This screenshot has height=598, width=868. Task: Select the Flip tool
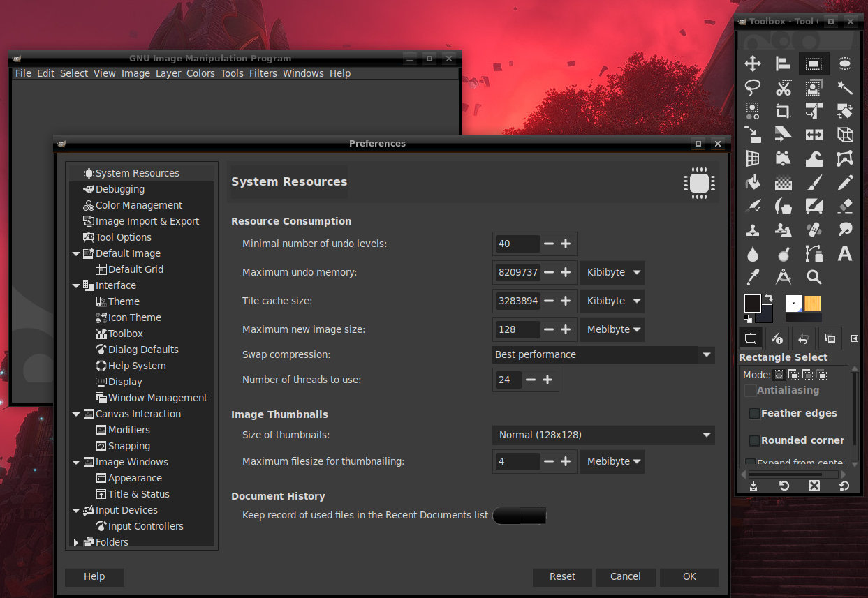click(814, 135)
